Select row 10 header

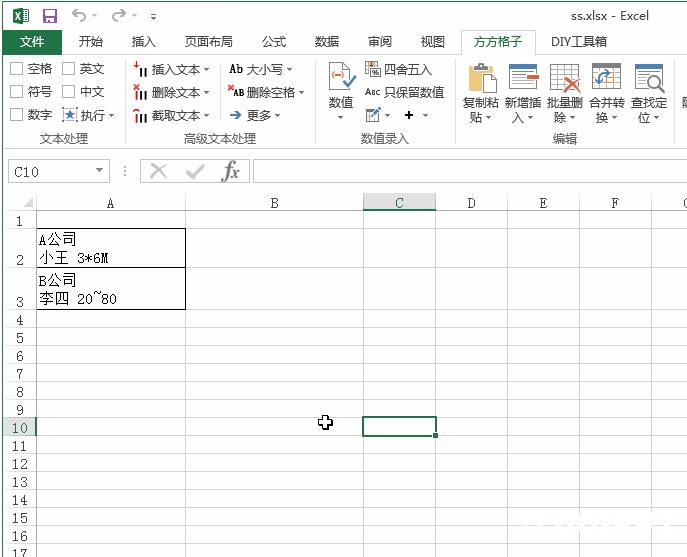click(19, 427)
